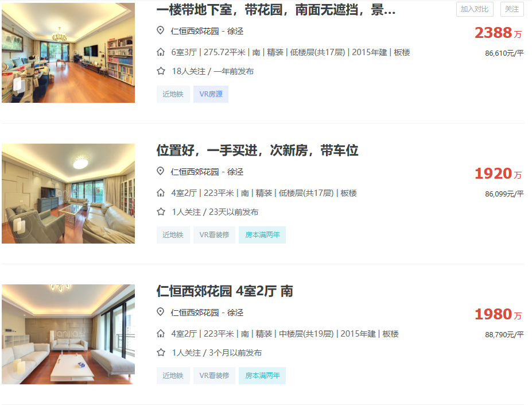This screenshot has width=532, height=405.
Task: Click the 加入对比 button
Action: click(x=475, y=9)
